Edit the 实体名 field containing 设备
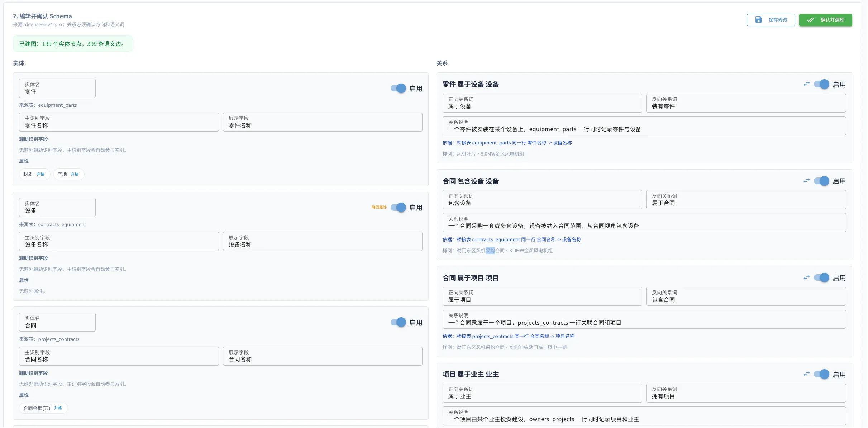The width and height of the screenshot is (868, 428). 57,208
